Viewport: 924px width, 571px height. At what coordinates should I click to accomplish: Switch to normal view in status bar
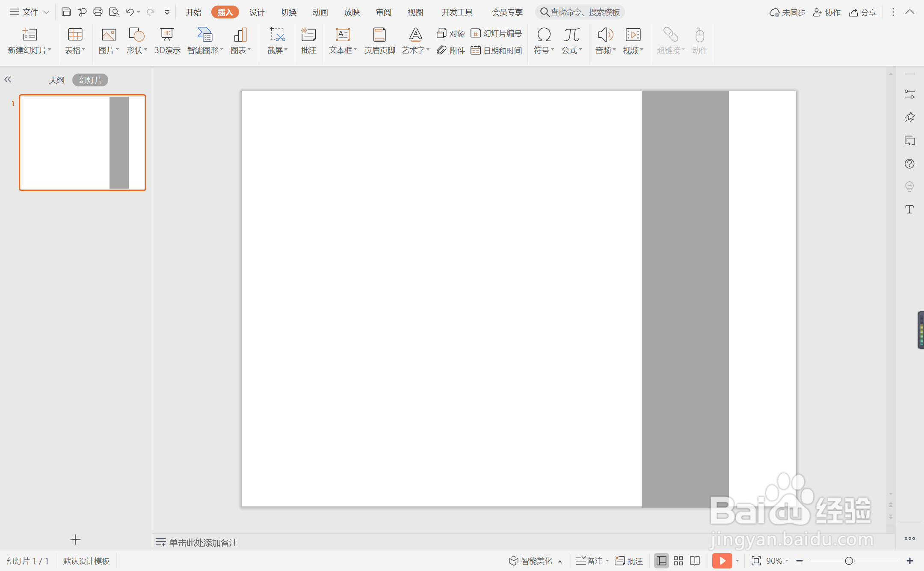[661, 561]
